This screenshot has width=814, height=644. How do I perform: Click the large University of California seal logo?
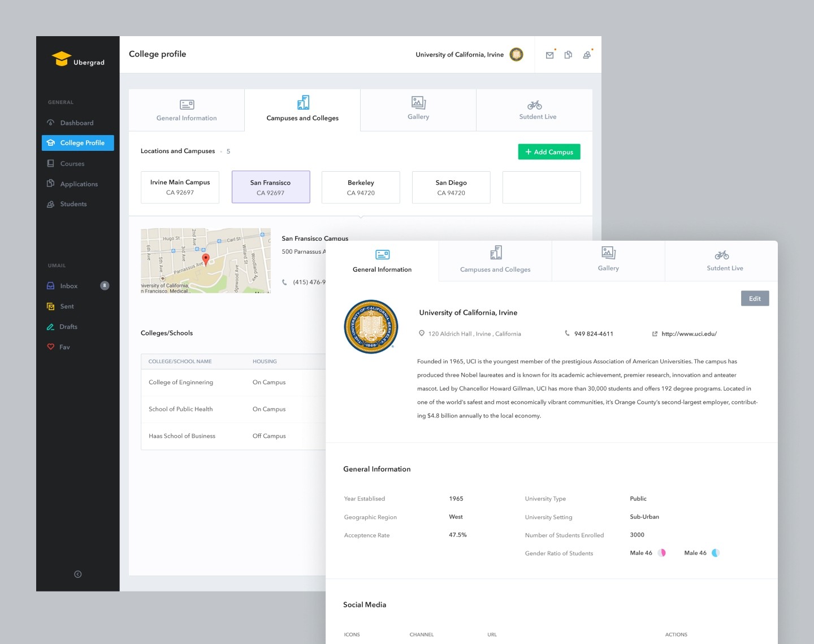pyautogui.click(x=371, y=327)
